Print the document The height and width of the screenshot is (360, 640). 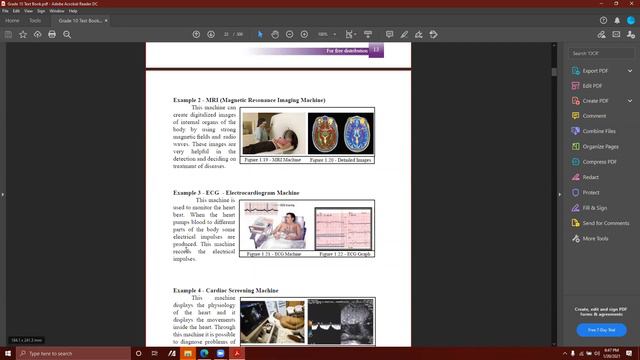52,35
